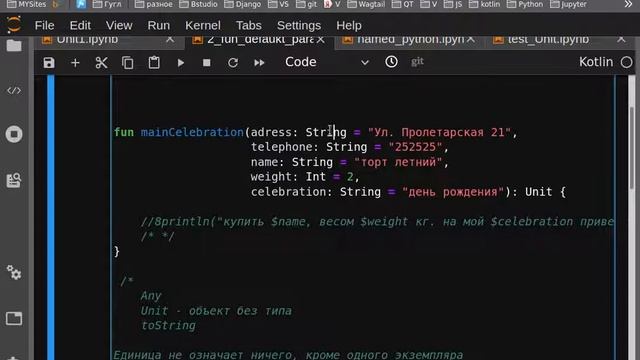
Task: Open the Bstudio bookmark folder
Action: point(198,4)
